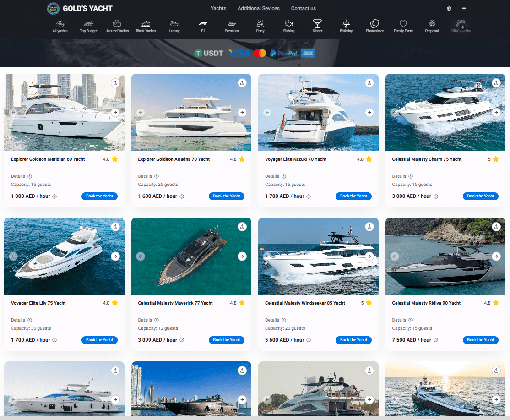This screenshot has width=510, height=420.
Task: Expand Details for Windseeker 85 Yacht
Action: [276, 320]
